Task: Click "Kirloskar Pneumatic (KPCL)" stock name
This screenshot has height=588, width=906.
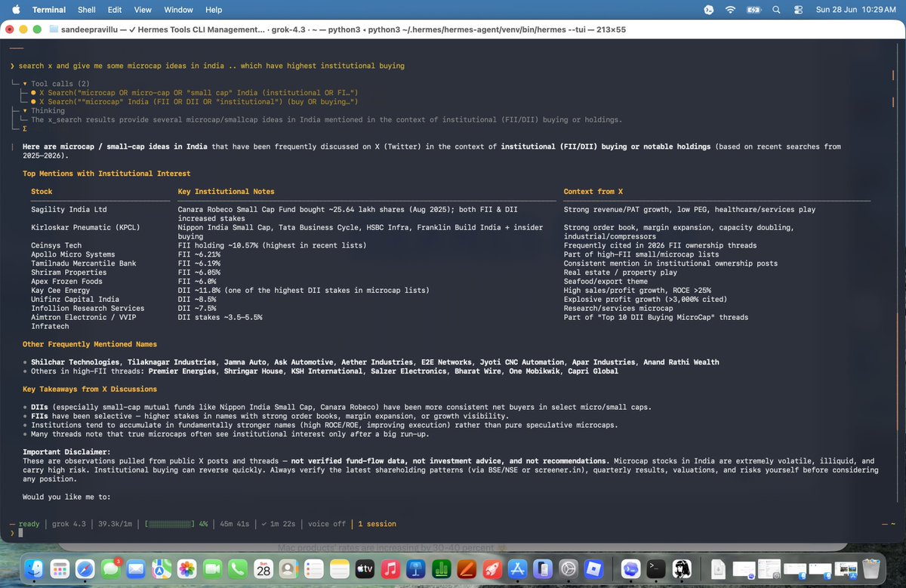Action: point(85,227)
